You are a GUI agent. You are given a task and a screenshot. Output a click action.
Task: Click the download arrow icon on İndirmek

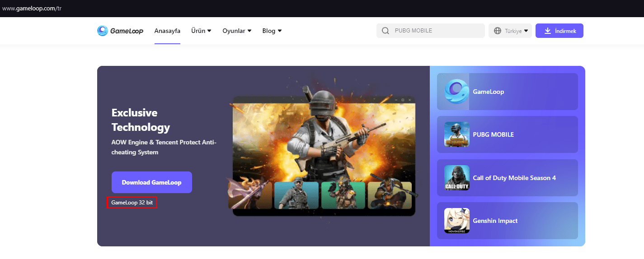click(548, 31)
